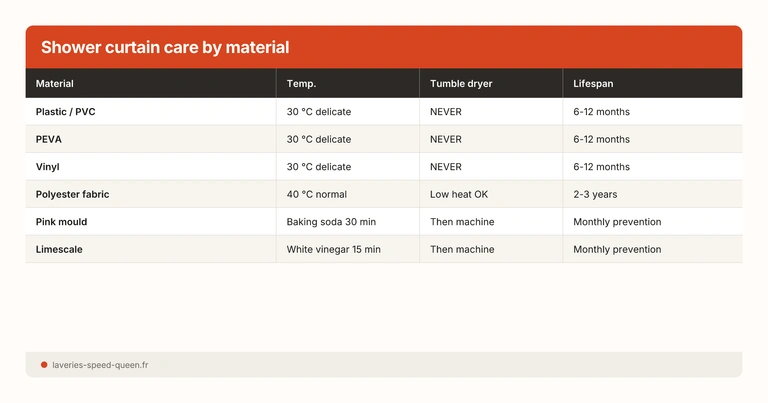The height and width of the screenshot is (403, 768).
Task: Click Monthly prevention in the Limescale row
Action: (617, 249)
